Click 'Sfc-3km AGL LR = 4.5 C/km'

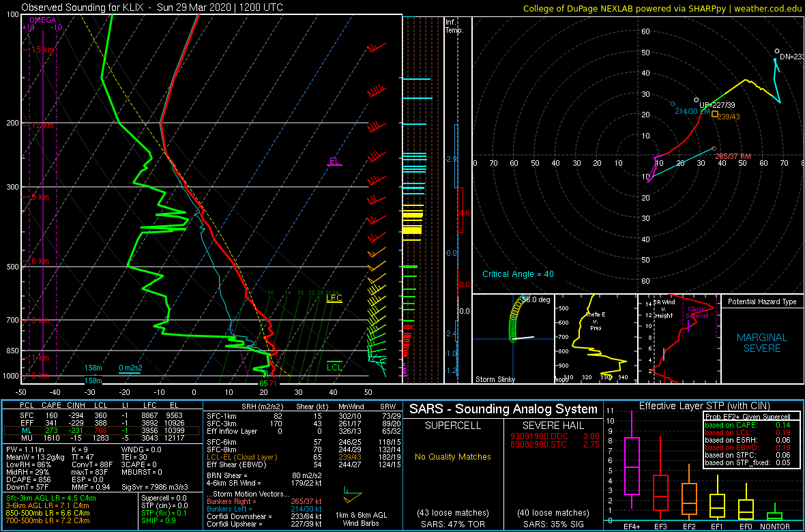[51, 498]
